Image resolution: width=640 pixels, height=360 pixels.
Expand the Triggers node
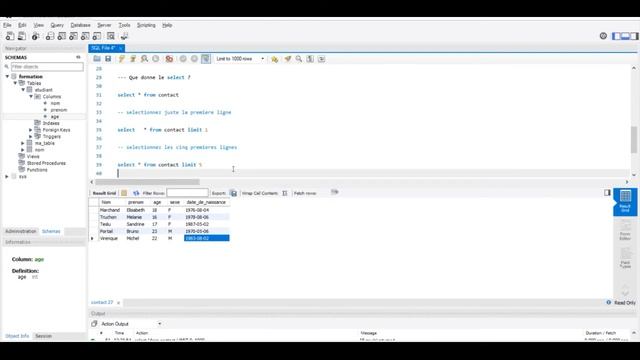pyautogui.click(x=31, y=137)
